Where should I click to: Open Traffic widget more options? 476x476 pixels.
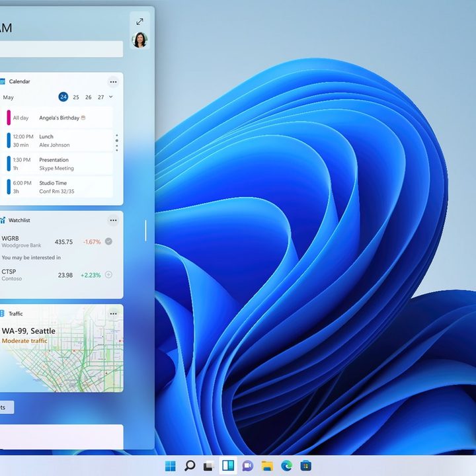113,313
